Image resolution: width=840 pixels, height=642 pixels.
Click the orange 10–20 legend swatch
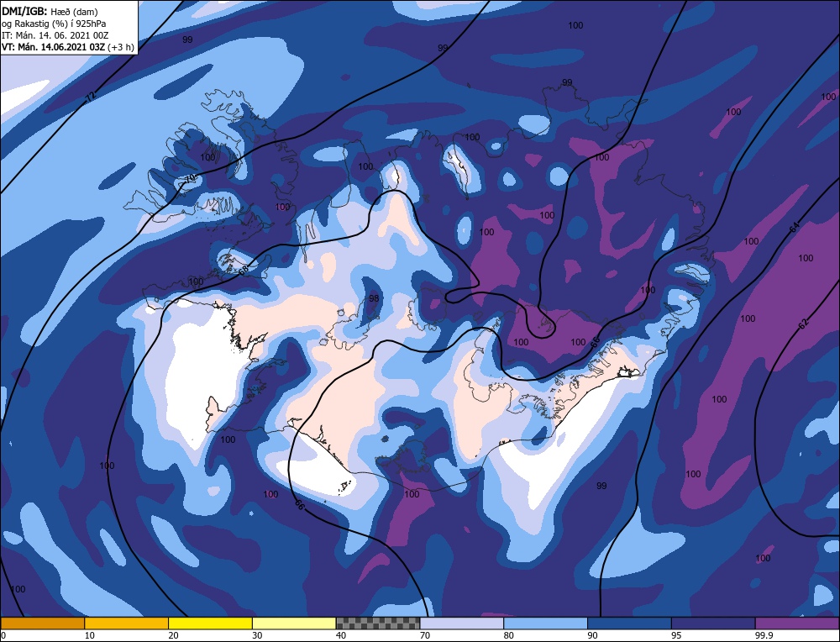point(127,624)
